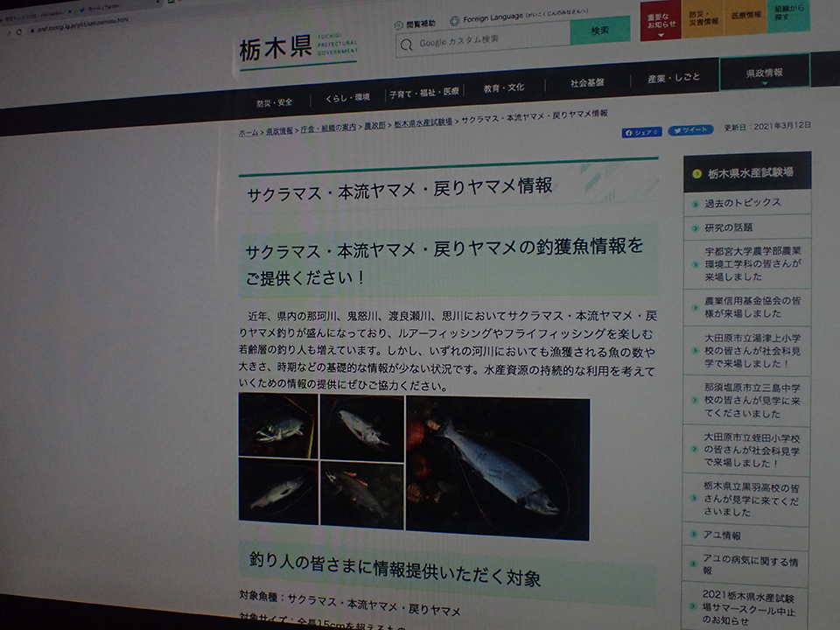The image size is (840, 630).
Task: Click the 閲覧補助 accessibility icon
Action: 400,24
